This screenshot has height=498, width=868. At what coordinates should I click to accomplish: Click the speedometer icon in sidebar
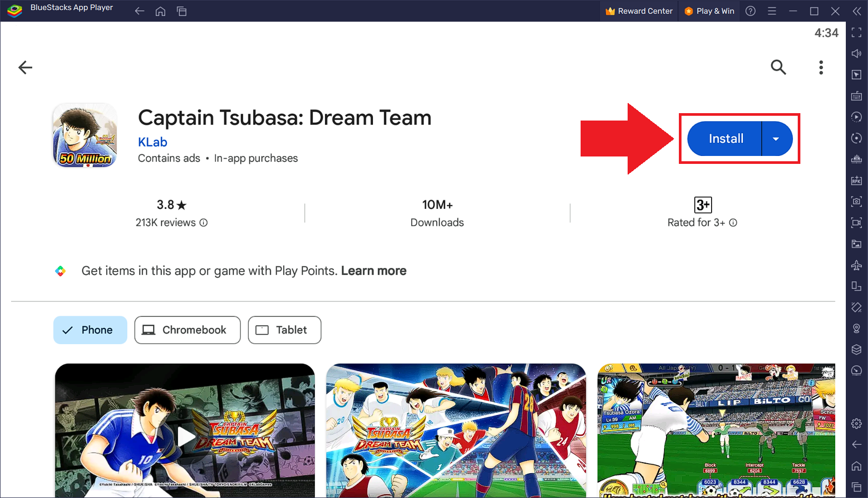coord(857,371)
